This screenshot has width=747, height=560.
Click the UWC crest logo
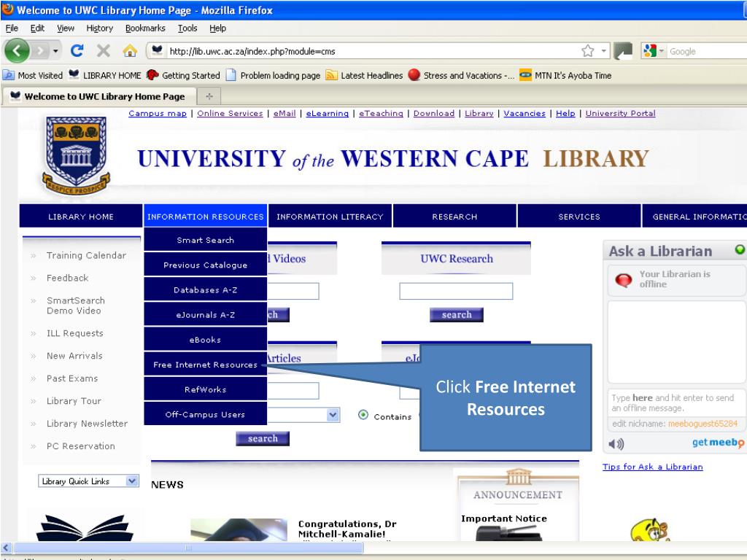(76, 155)
